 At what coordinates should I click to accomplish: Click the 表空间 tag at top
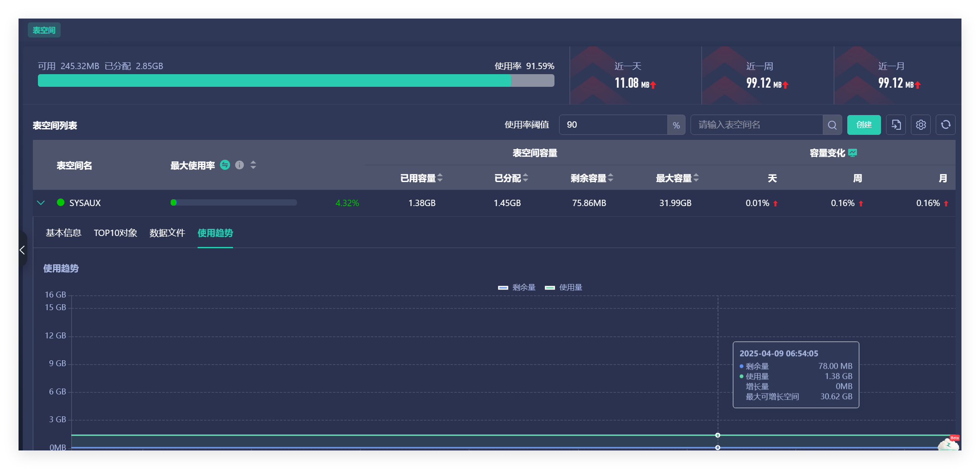coord(44,30)
